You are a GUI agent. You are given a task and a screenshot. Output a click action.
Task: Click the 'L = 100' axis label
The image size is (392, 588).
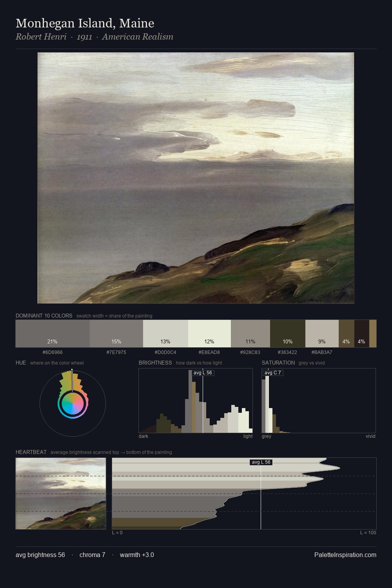pos(368,532)
